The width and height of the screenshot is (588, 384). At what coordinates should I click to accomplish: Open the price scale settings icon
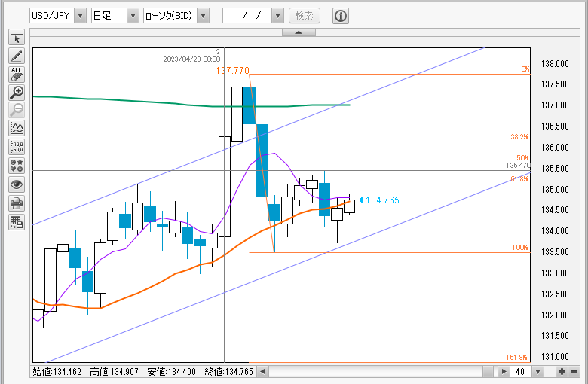[x=17, y=147]
